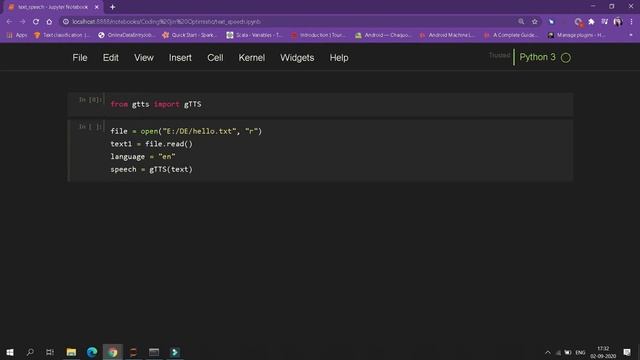The height and width of the screenshot is (360, 640).
Task: Click the empty In [ ] prompt label
Action: 90,127
